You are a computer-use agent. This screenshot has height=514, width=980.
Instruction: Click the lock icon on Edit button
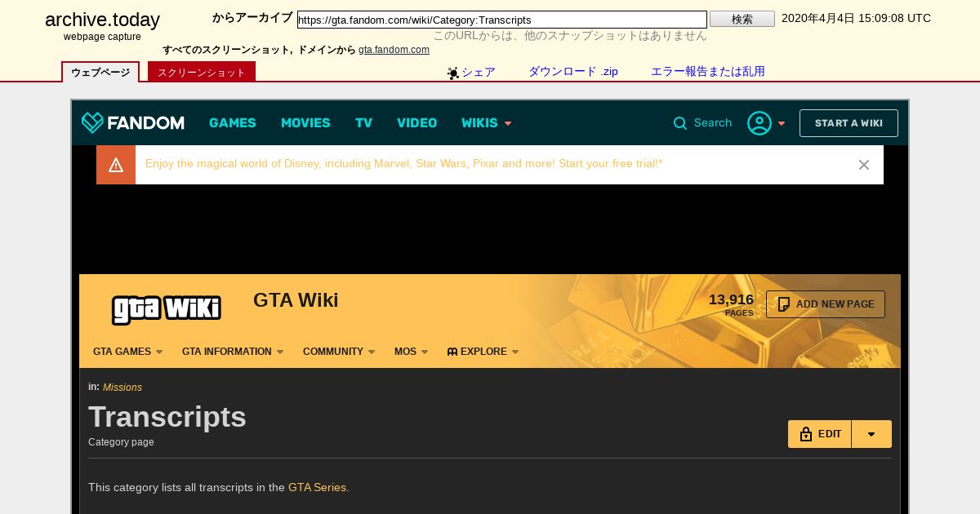tap(806, 434)
